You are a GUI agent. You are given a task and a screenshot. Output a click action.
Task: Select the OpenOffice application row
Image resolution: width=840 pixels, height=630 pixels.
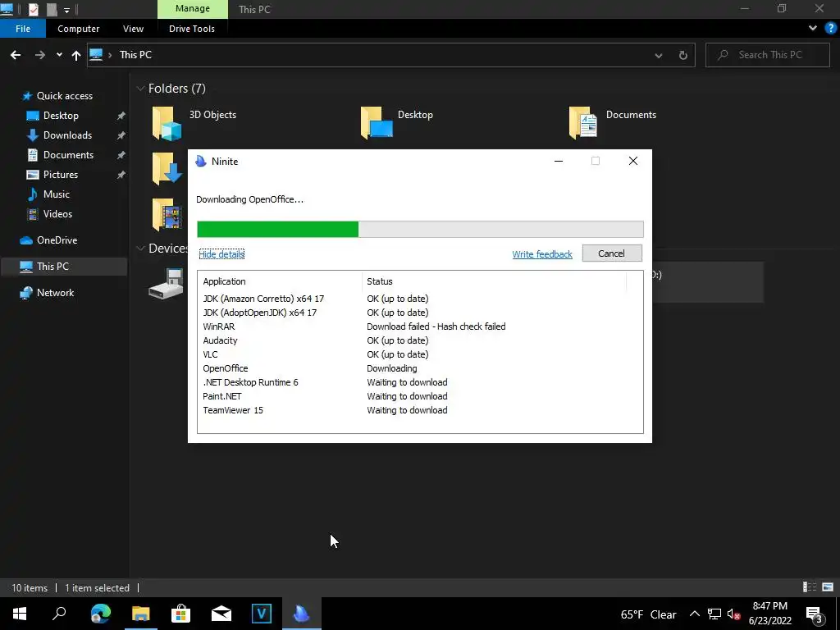[x=420, y=368]
